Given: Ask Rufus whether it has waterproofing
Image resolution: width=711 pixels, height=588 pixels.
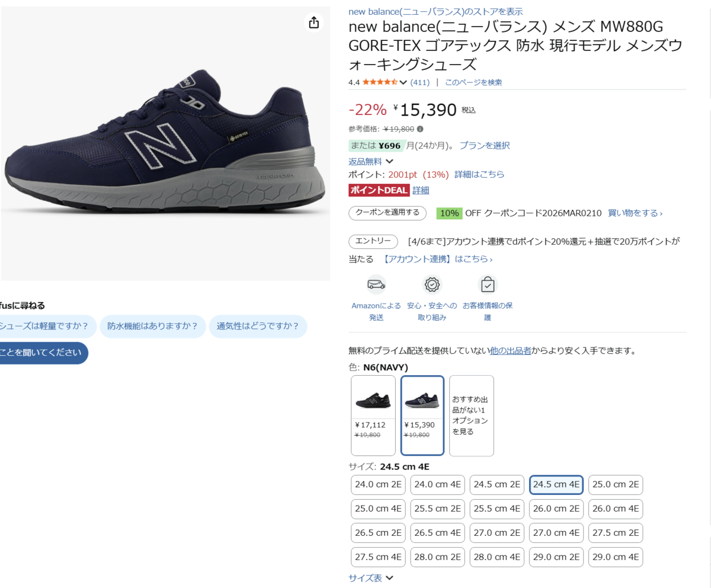Looking at the screenshot, I should tap(153, 326).
